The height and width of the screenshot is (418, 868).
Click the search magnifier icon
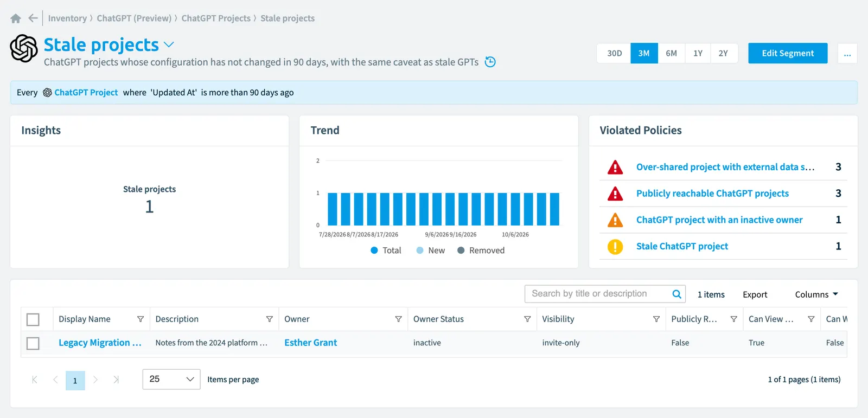point(676,294)
